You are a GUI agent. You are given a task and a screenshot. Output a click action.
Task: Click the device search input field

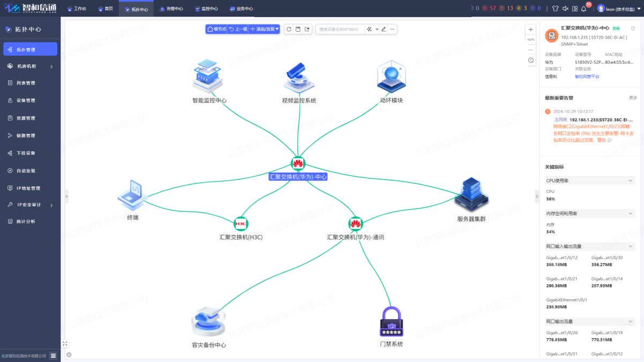point(340,29)
